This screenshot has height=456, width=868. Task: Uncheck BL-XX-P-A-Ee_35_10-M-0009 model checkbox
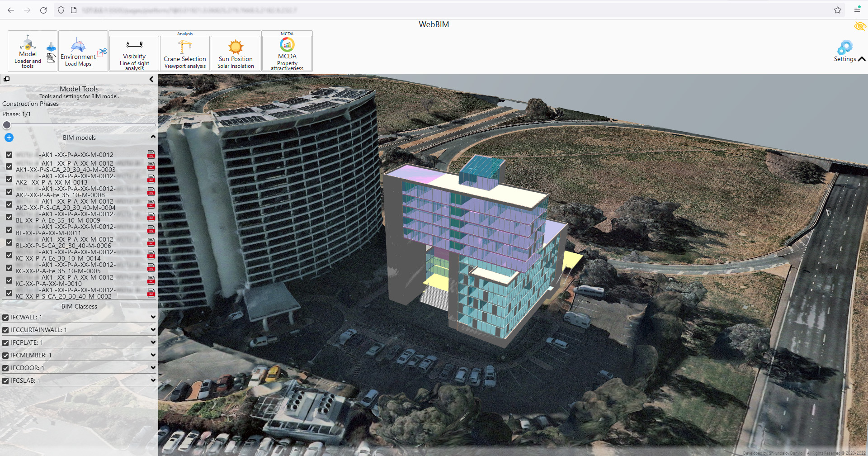point(9,217)
